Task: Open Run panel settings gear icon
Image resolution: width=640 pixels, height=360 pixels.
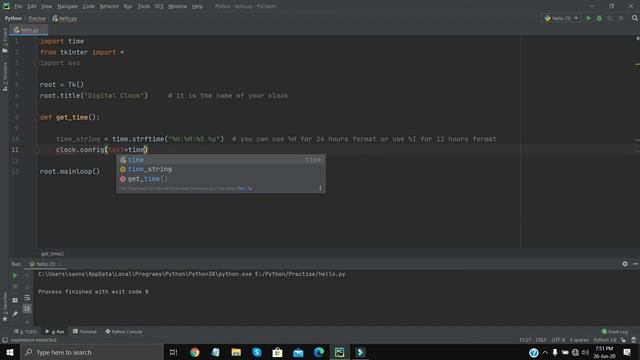Action: tap(624, 264)
